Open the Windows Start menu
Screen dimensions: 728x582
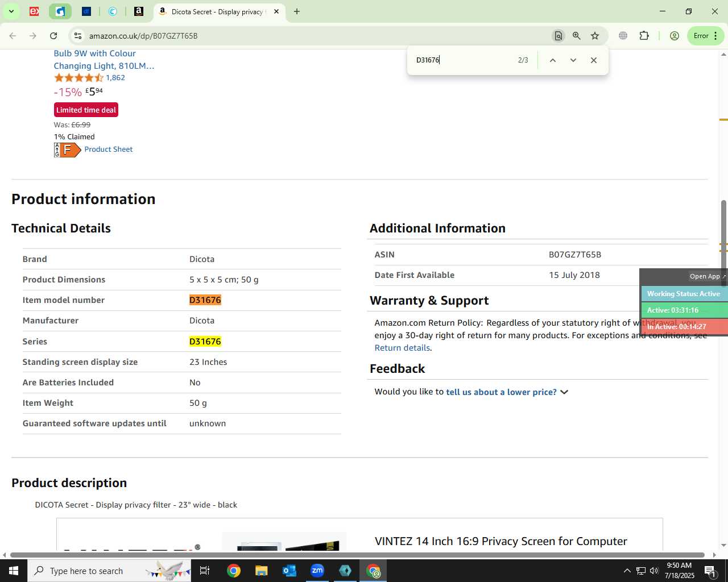14,571
